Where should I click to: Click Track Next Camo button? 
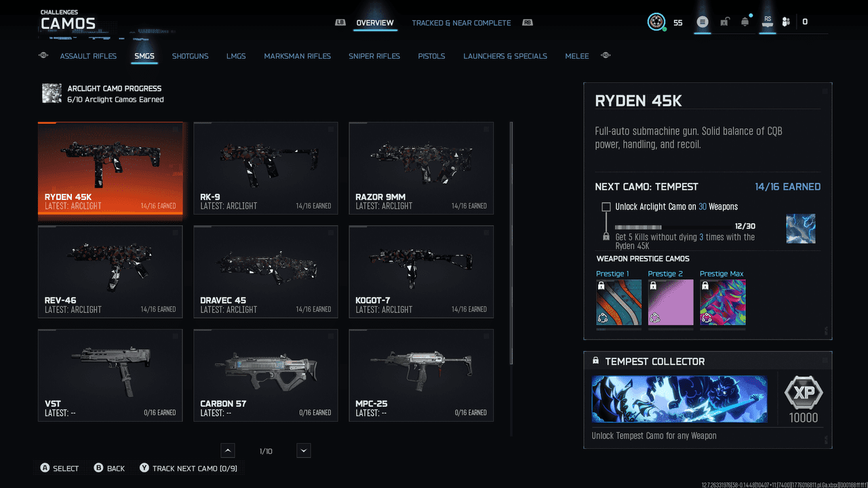click(x=189, y=468)
